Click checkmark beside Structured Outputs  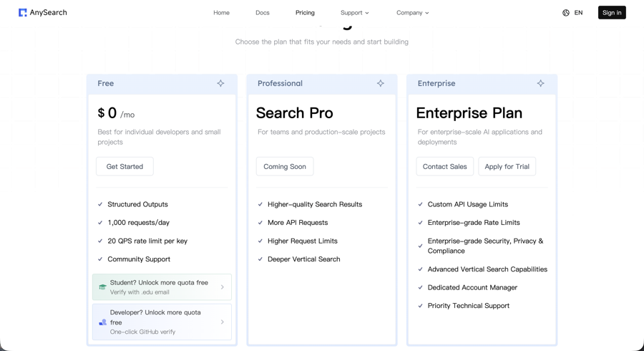[x=100, y=204]
